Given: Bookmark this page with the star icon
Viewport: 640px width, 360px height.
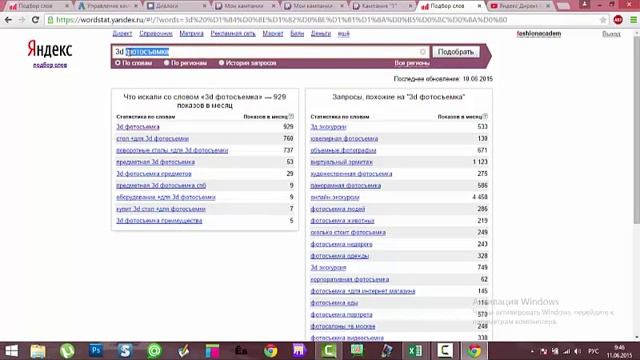Looking at the screenshot, I should (x=603, y=20).
